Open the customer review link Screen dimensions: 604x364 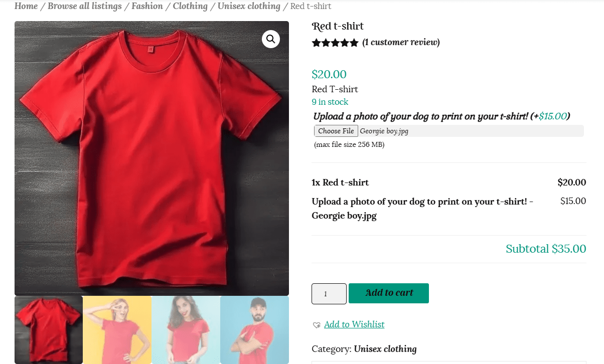401,42
